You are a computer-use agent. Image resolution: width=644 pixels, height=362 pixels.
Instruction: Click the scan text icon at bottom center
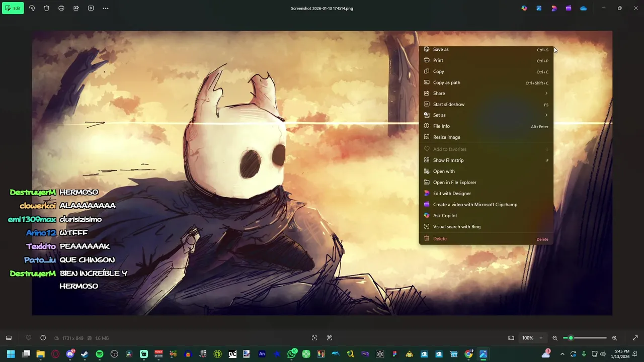330,338
